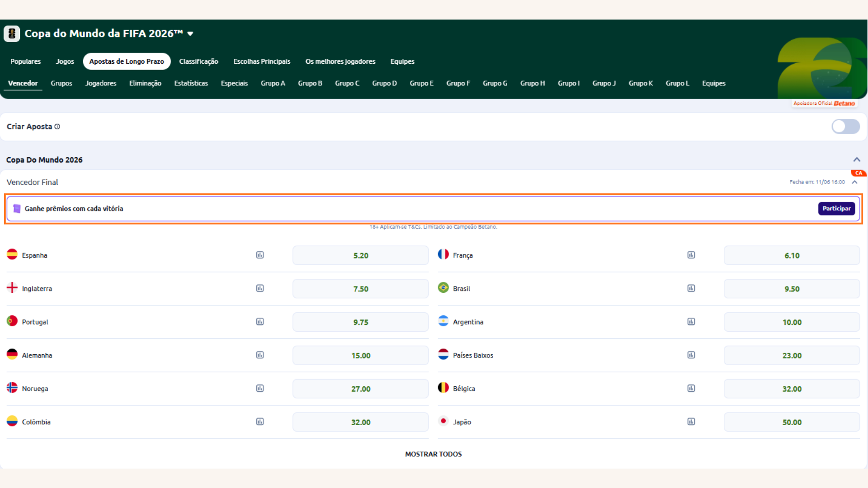This screenshot has width=868, height=488.
Task: Select the Jogadores sub-tab
Action: click(x=101, y=83)
